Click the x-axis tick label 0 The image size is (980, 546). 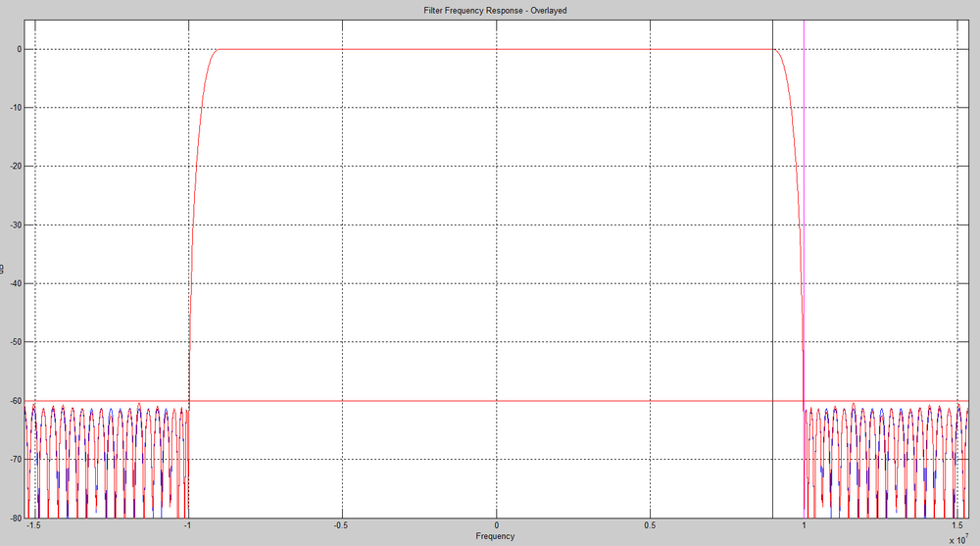click(496, 525)
